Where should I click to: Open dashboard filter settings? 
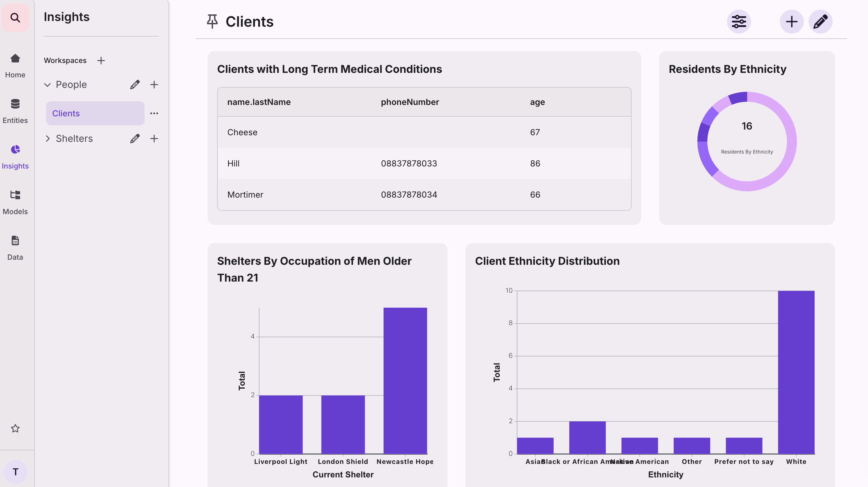pyautogui.click(x=739, y=21)
